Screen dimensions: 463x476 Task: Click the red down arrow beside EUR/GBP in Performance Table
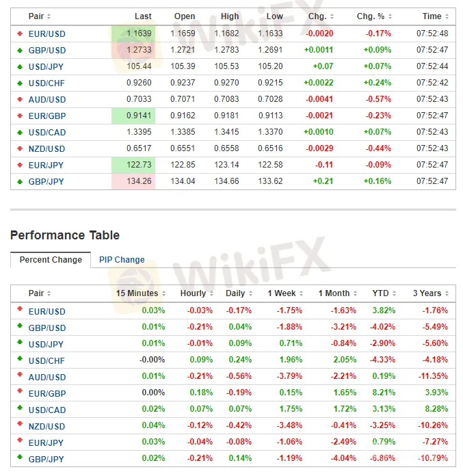coord(19,393)
